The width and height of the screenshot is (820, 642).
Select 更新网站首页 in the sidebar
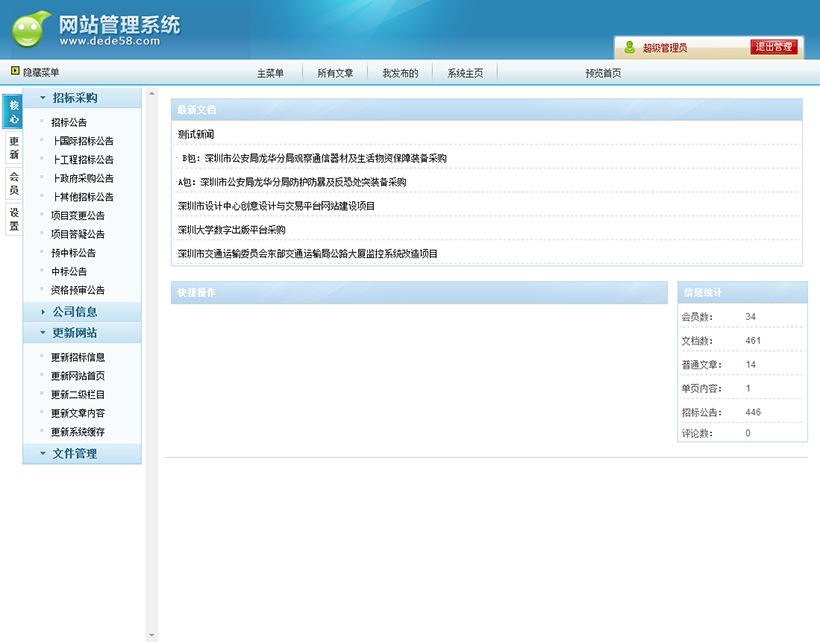pos(77,375)
